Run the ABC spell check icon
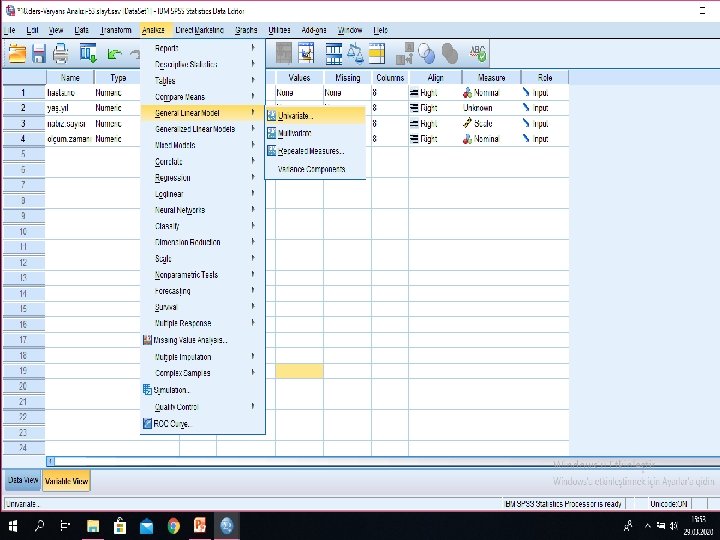The image size is (720, 540). point(478,54)
